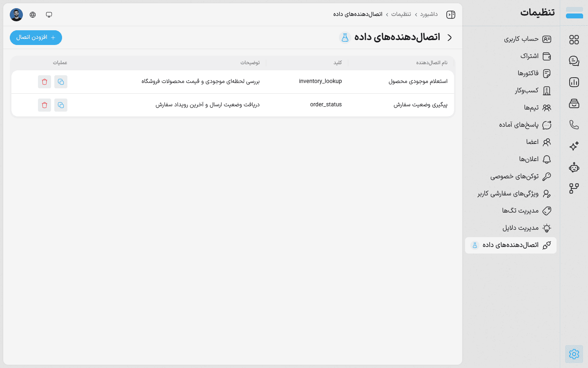
Task: Open the dashboard grid icon in the rail
Action: click(x=574, y=40)
